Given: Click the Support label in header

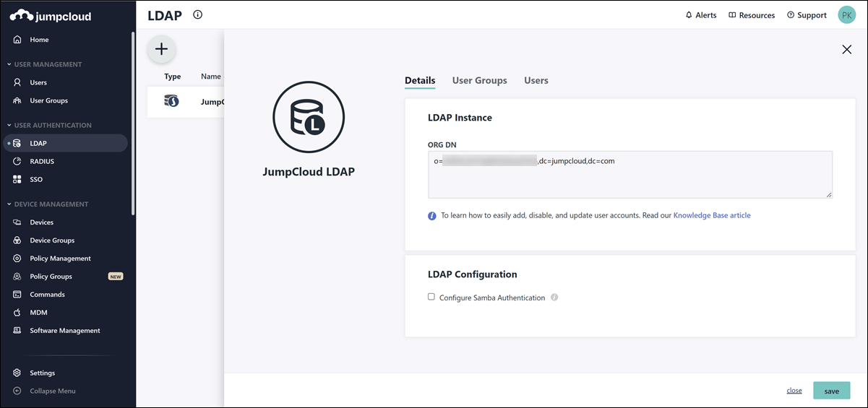Looking at the screenshot, I should tap(812, 15).
